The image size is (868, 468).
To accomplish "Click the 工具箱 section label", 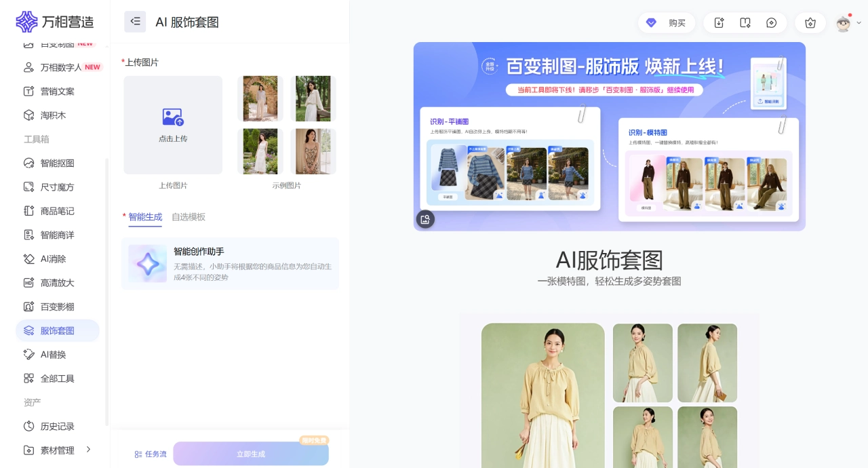I will point(37,139).
